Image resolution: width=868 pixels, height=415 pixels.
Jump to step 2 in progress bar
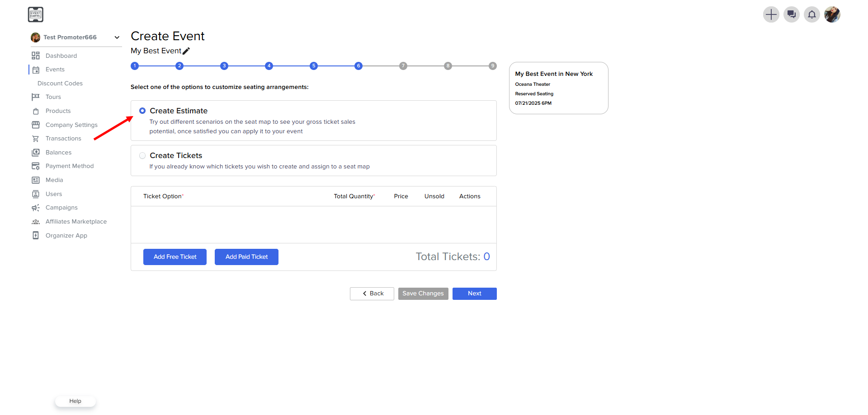[x=179, y=66]
